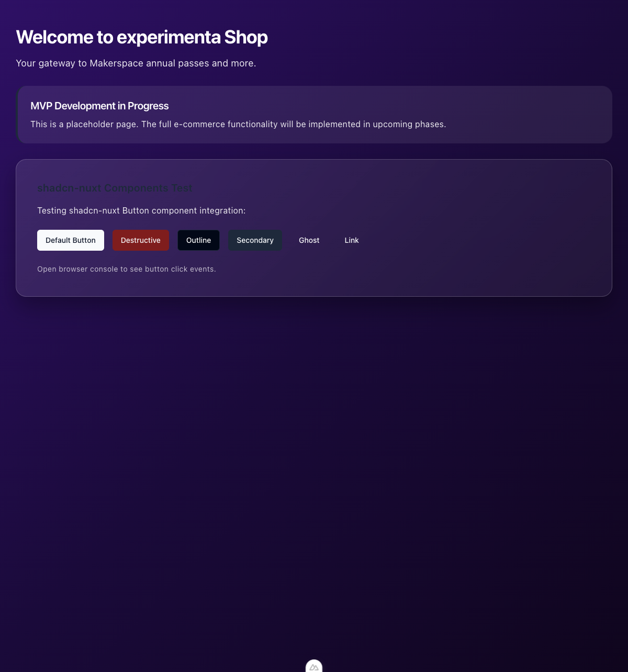Click the shadcn-nuxt Components Test heading
This screenshot has width=628, height=672.
coord(115,188)
